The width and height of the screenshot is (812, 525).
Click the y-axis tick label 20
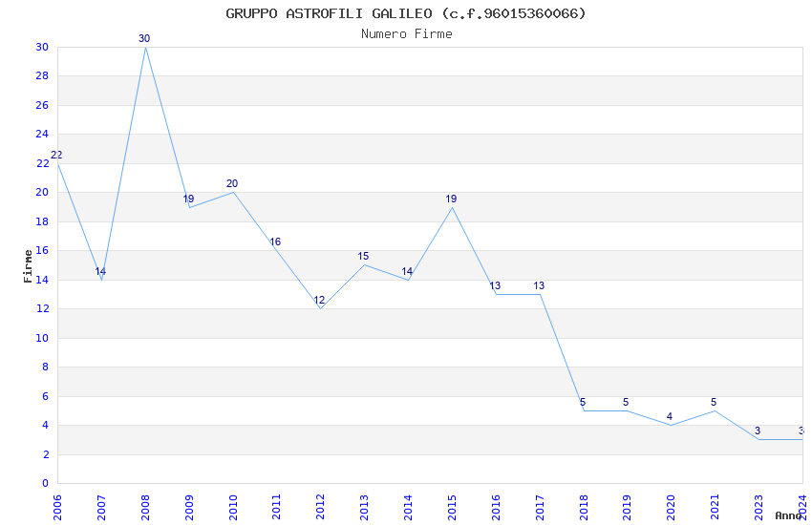click(x=42, y=192)
